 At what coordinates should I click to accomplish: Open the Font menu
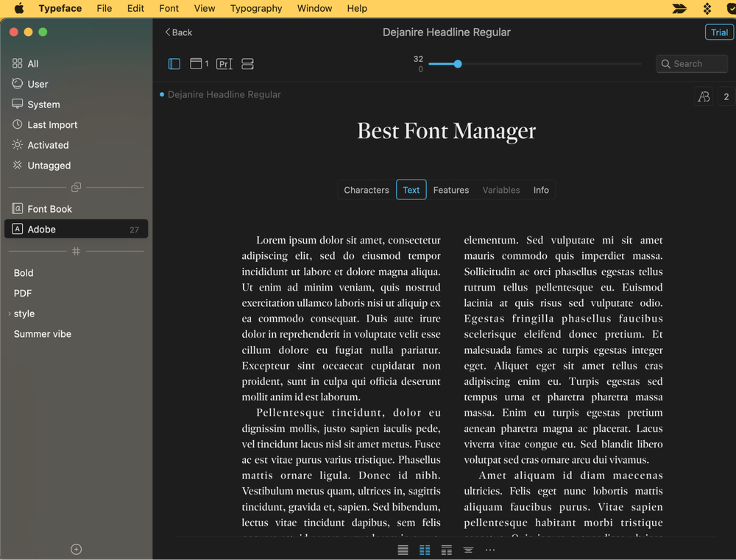169,8
